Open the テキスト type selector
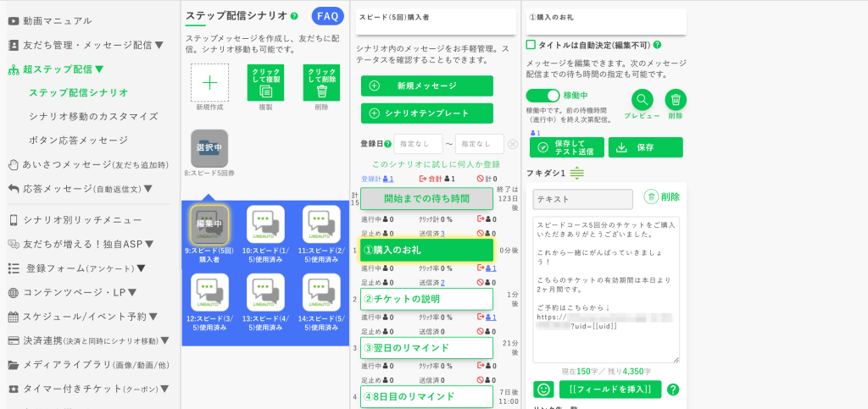 point(583,199)
